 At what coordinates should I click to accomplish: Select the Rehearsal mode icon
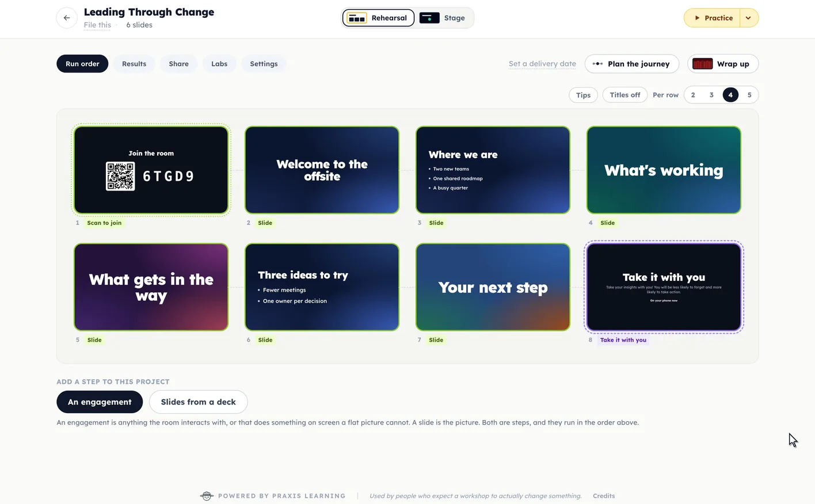pos(357,18)
